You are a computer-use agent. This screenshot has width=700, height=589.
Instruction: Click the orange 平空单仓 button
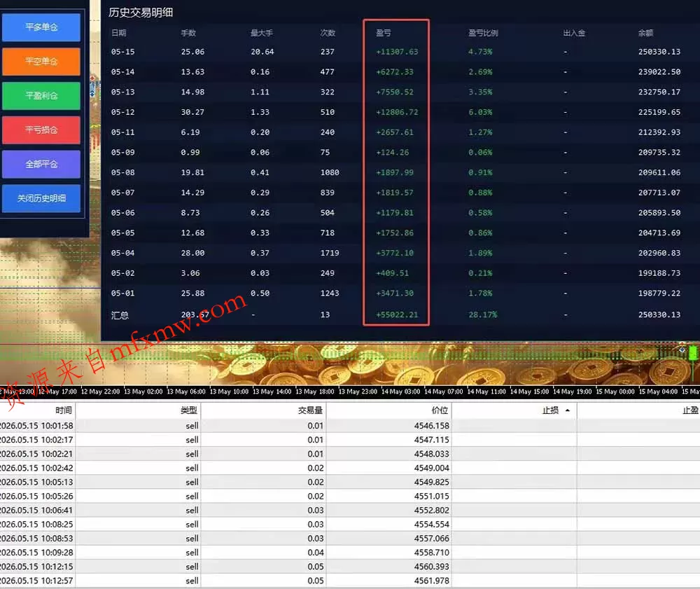(x=41, y=61)
